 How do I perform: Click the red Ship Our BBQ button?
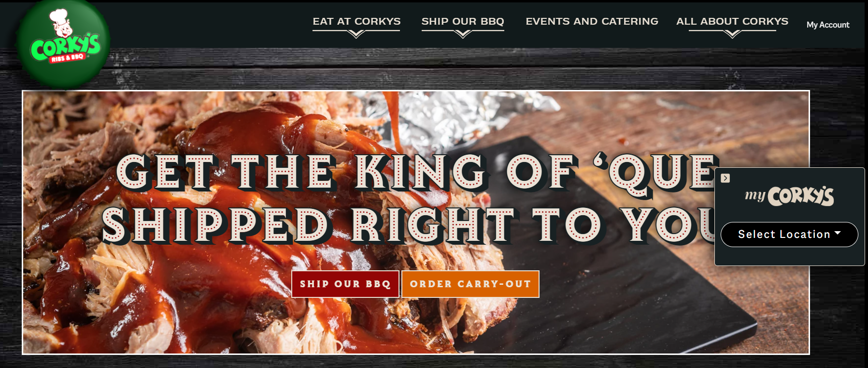[345, 284]
